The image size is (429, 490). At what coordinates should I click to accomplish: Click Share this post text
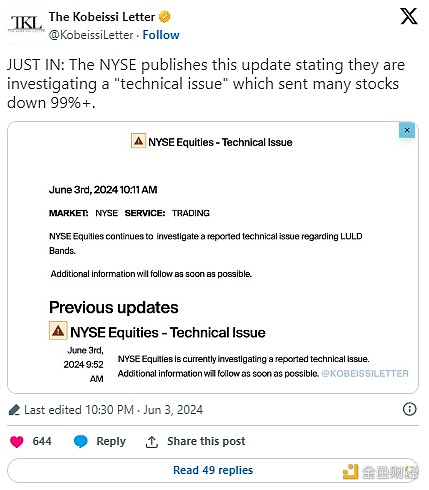(206, 441)
